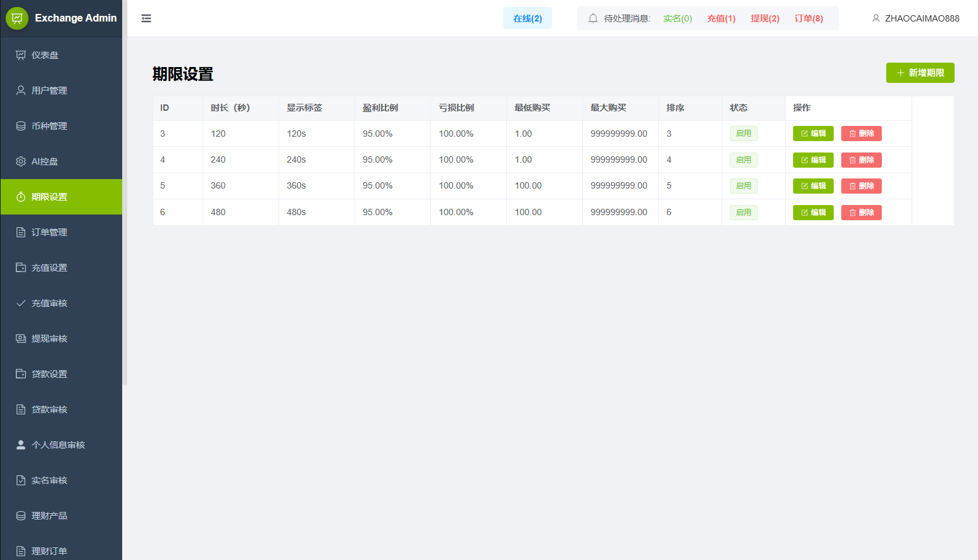Open AI控盘 settings page
Image resolution: width=978 pixels, height=560 pixels.
tap(45, 161)
